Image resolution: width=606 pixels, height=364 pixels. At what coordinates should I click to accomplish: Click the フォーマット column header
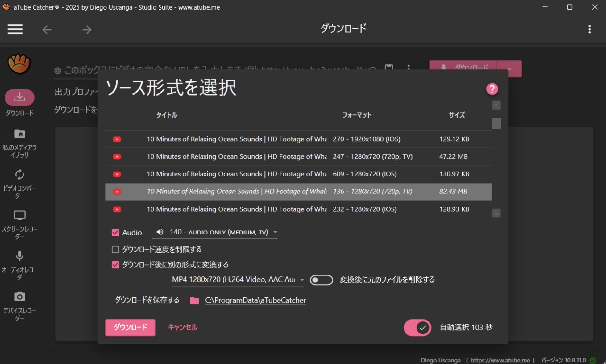point(357,115)
